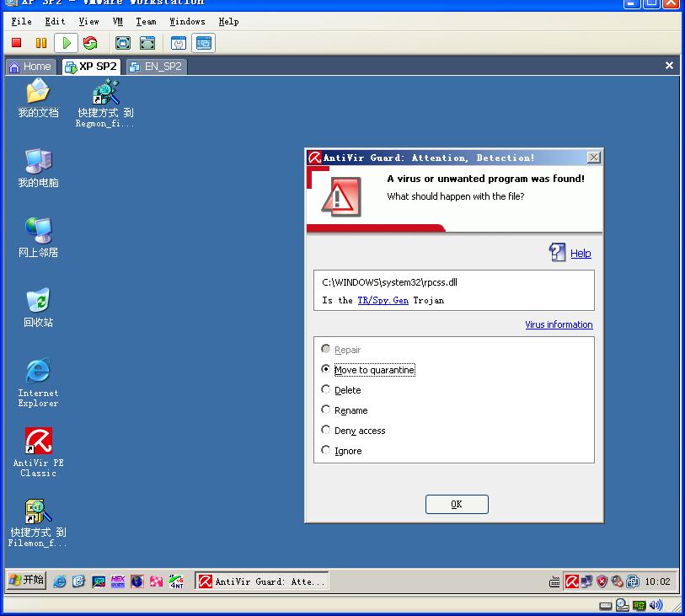The height and width of the screenshot is (616, 685).
Task: Select the Ignore radio option
Action: tap(325, 450)
